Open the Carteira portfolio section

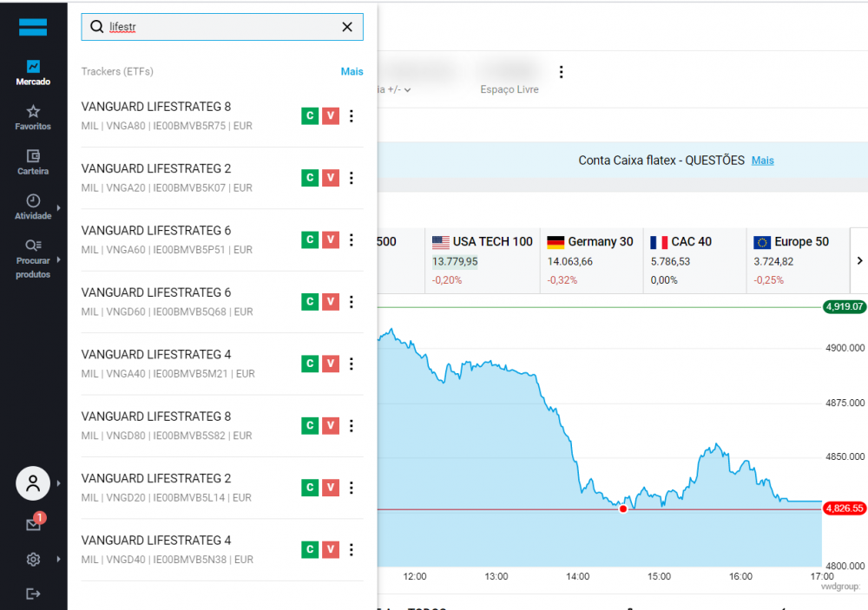click(33, 162)
